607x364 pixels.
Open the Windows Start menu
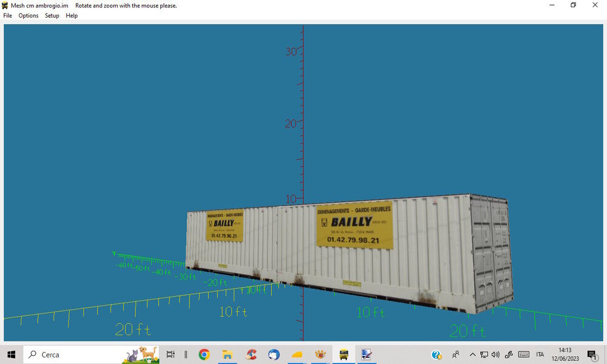click(x=11, y=354)
